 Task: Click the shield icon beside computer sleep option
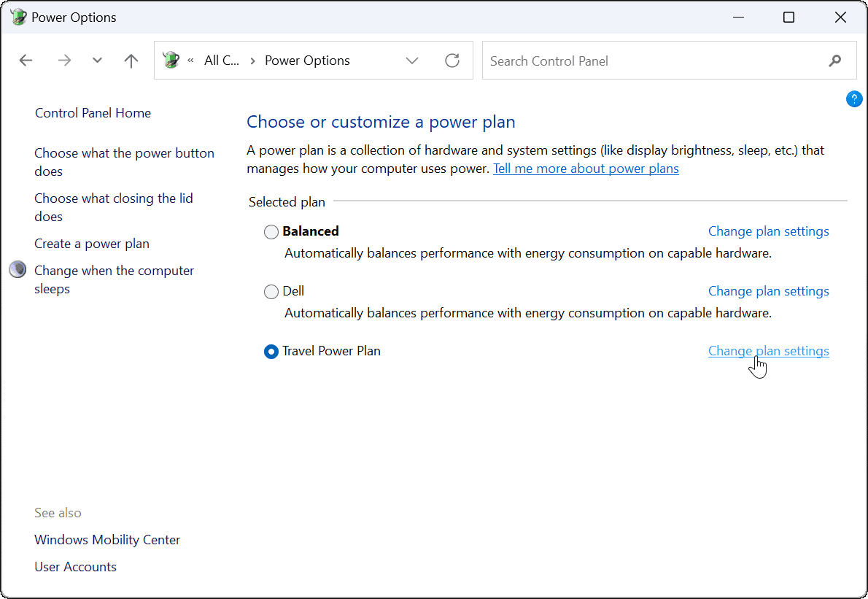click(17, 269)
